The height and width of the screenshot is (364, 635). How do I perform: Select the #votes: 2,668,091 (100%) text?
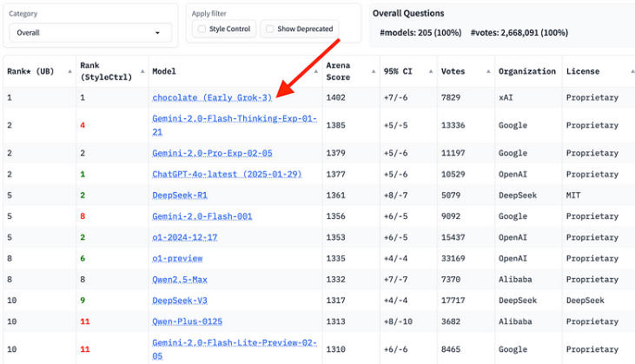[519, 33]
